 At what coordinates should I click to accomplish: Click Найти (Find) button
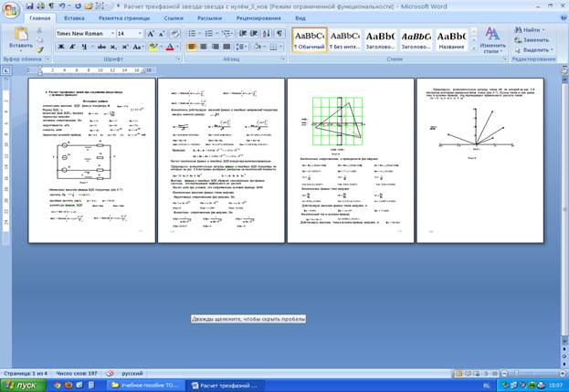[x=530, y=30]
